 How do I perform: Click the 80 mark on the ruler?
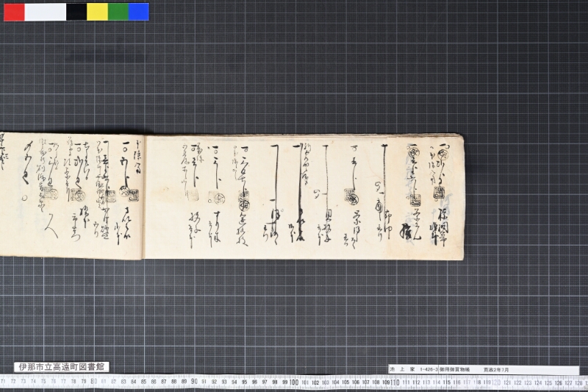(x=93, y=382)
